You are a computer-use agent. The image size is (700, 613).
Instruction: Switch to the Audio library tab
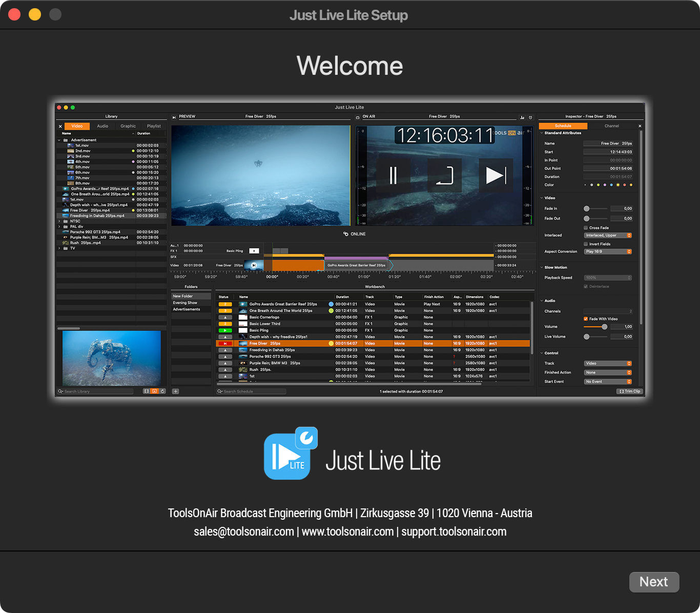pos(102,126)
